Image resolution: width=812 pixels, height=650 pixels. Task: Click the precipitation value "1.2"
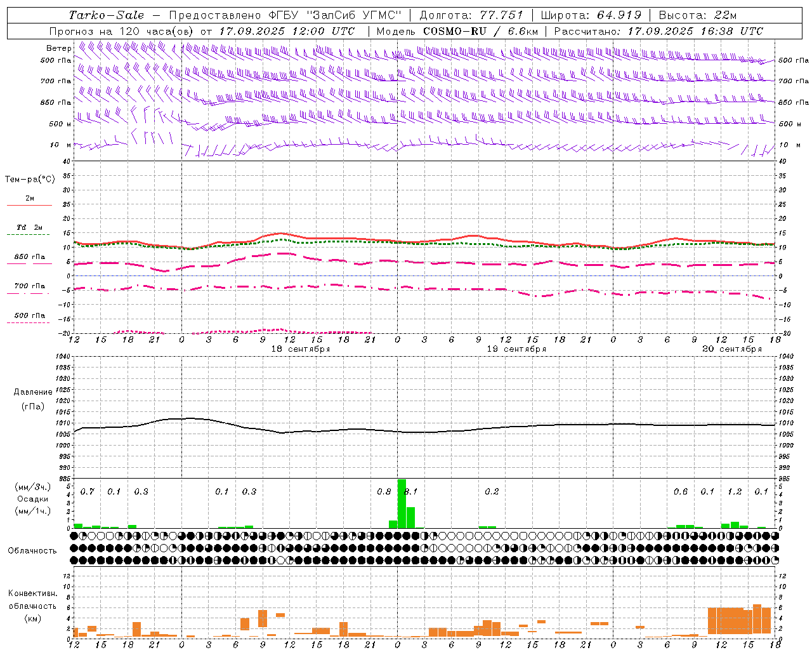pyautogui.click(x=735, y=492)
